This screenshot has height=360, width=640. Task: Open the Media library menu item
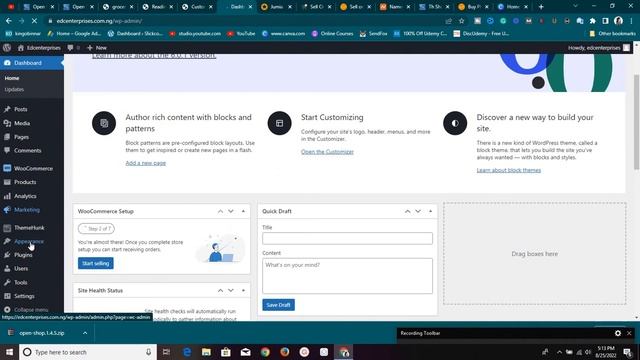coord(22,123)
